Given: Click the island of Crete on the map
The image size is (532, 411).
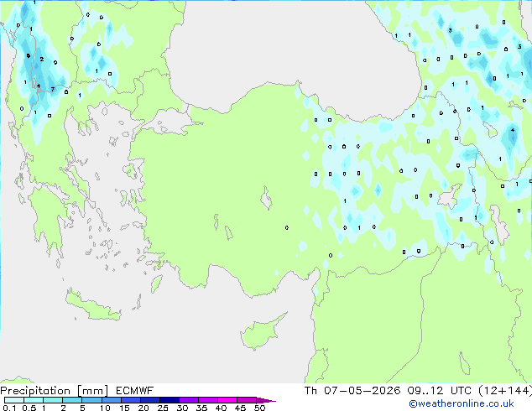Looking at the screenshot, I should 93,307.
